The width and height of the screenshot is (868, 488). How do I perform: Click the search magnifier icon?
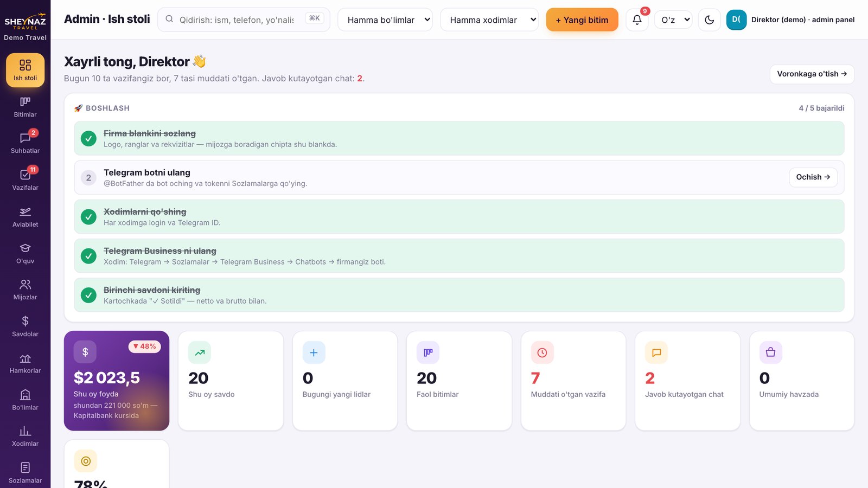pyautogui.click(x=169, y=19)
